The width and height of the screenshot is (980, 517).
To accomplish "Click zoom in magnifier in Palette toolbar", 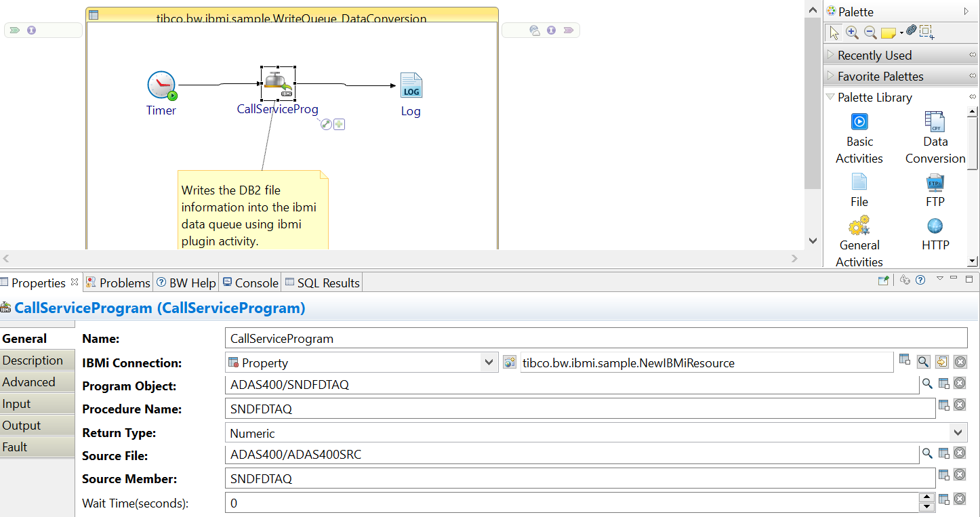I will (x=852, y=32).
